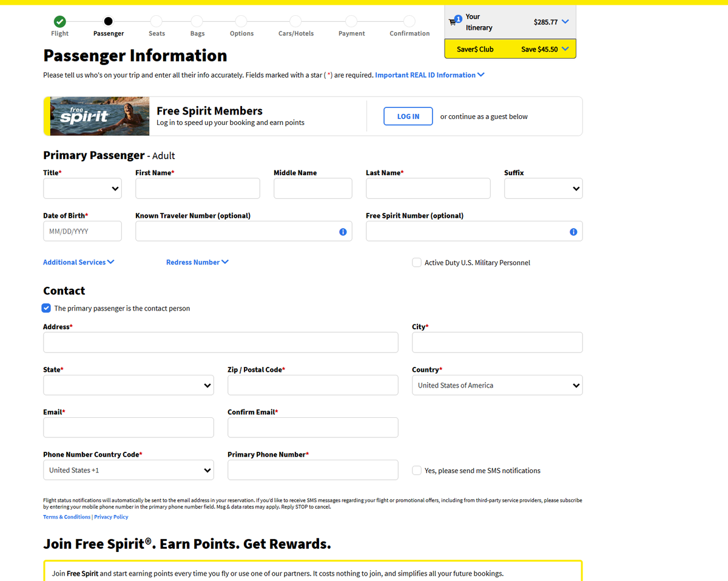Click the Free Spirit Number info icon
Screen dimensions: 728x581
point(573,232)
